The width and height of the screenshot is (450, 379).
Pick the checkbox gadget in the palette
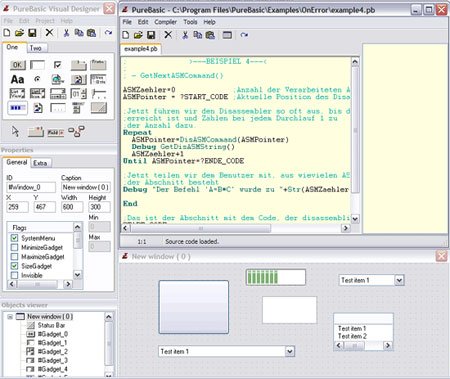[x=57, y=65]
